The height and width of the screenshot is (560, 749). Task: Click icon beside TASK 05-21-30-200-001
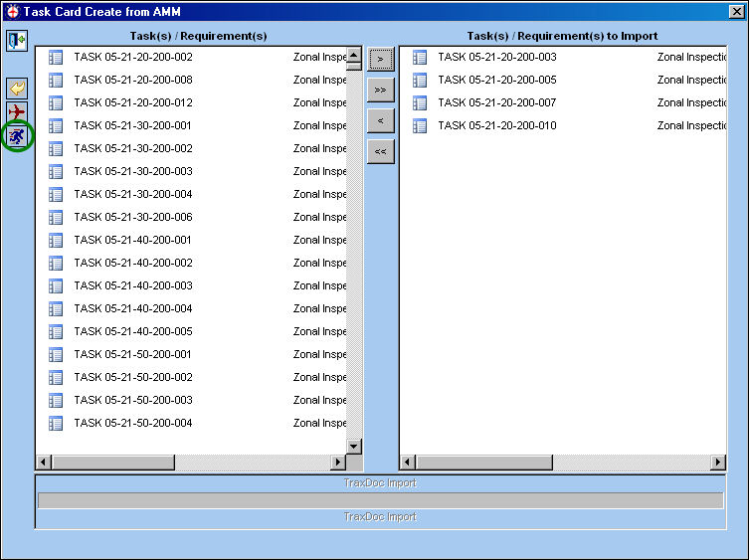pyautogui.click(x=56, y=126)
